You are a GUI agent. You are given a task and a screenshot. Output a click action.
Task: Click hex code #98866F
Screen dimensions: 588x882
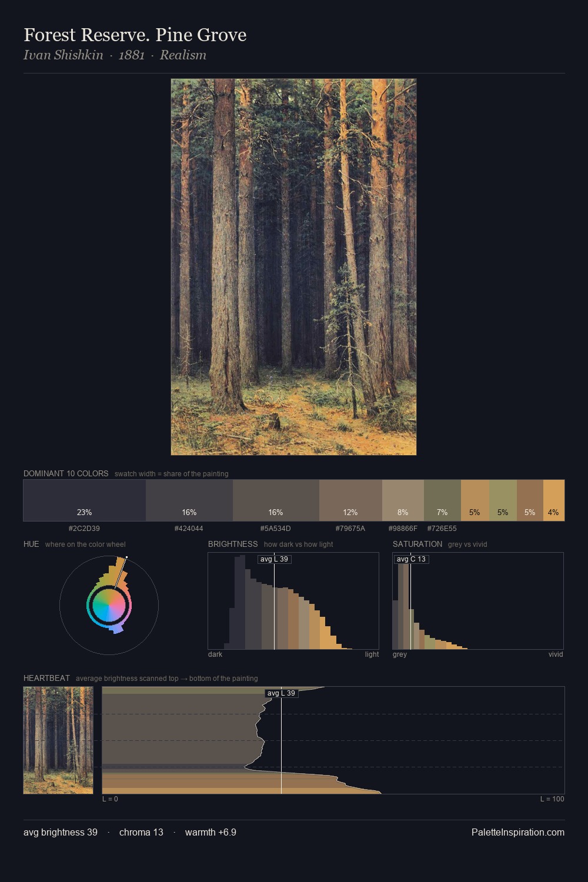[403, 529]
